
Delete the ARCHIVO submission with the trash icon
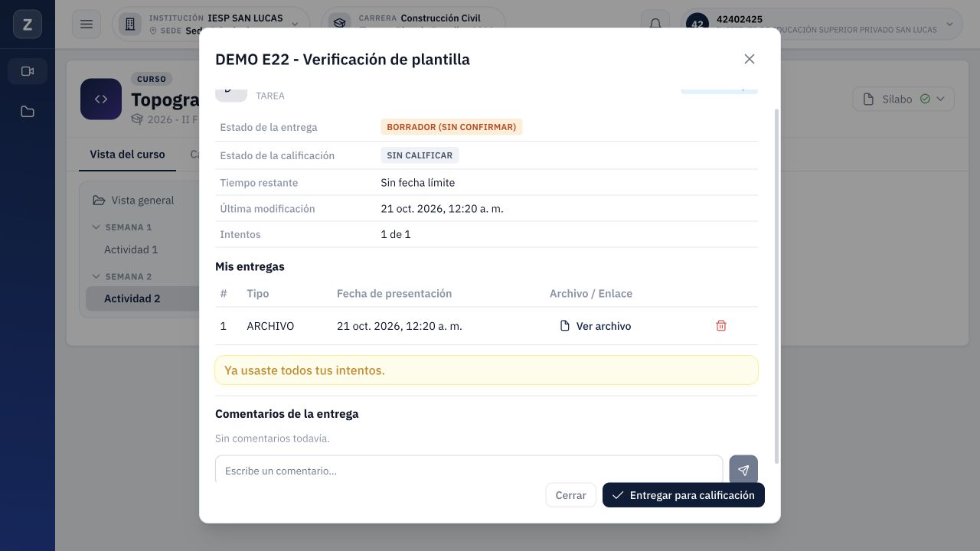coord(720,326)
